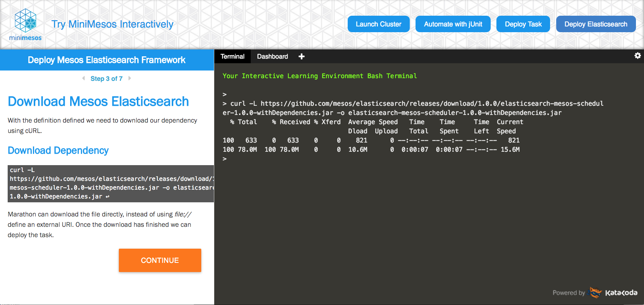
Task: Click the Deploy Task button
Action: click(523, 24)
